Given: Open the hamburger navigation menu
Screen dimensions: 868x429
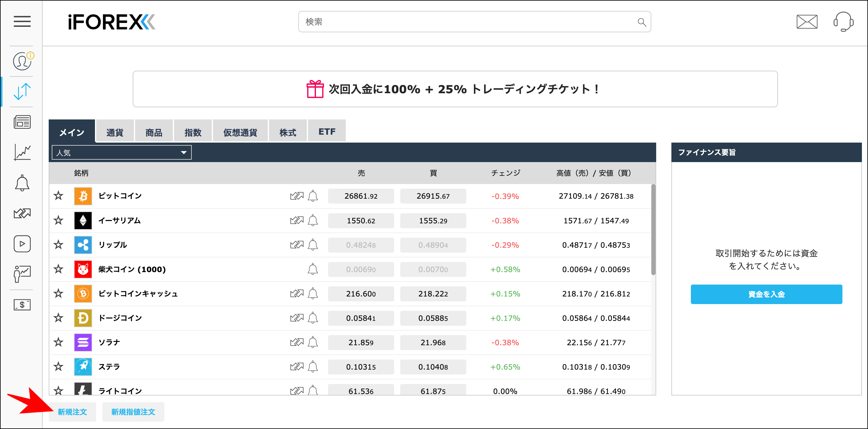Looking at the screenshot, I should click(x=22, y=21).
